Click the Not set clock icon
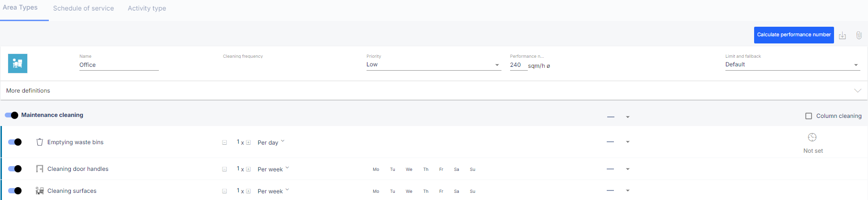Screen dimensions: 868x200 (x=812, y=137)
